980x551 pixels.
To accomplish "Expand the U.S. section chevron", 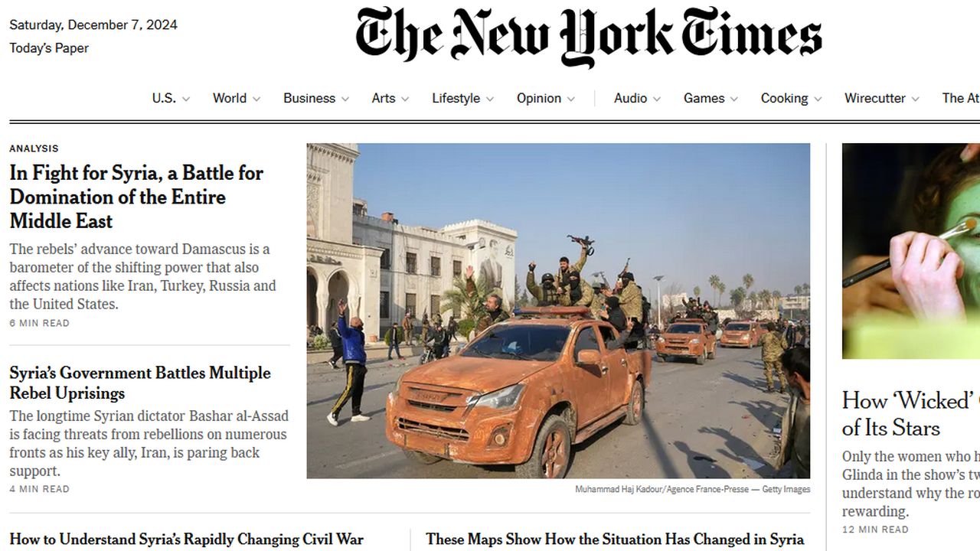I will point(186,99).
